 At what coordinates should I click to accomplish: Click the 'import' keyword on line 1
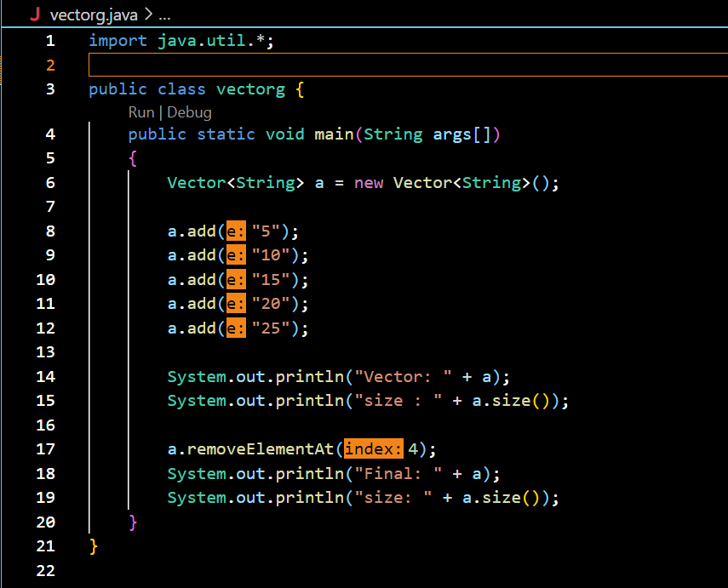click(118, 41)
